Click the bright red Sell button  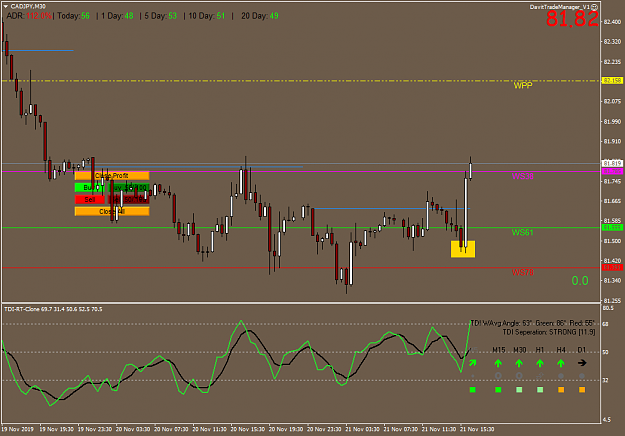pos(90,199)
